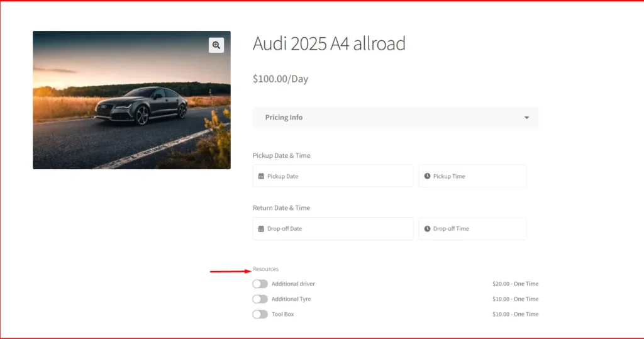Screen dimensions: 644x339
Task: Select the $100.00/Day price text
Action: pos(280,79)
